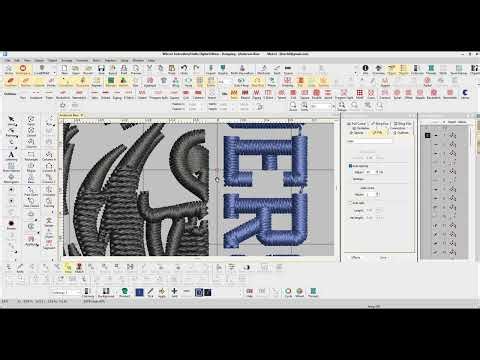
Task: Toggle the Auto spacing checkbox
Action: click(350, 166)
